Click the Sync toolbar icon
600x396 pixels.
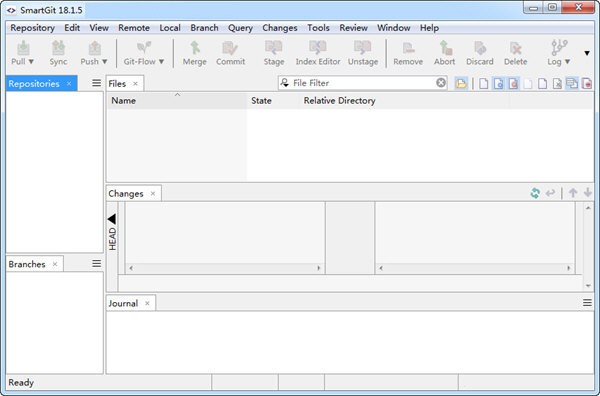[58, 48]
